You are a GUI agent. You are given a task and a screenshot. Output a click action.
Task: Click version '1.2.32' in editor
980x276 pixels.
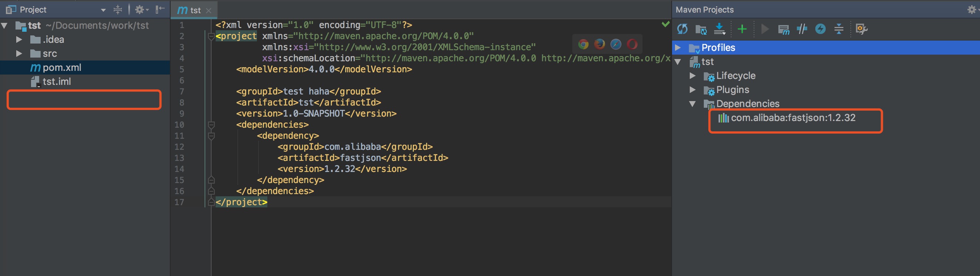pyautogui.click(x=340, y=169)
